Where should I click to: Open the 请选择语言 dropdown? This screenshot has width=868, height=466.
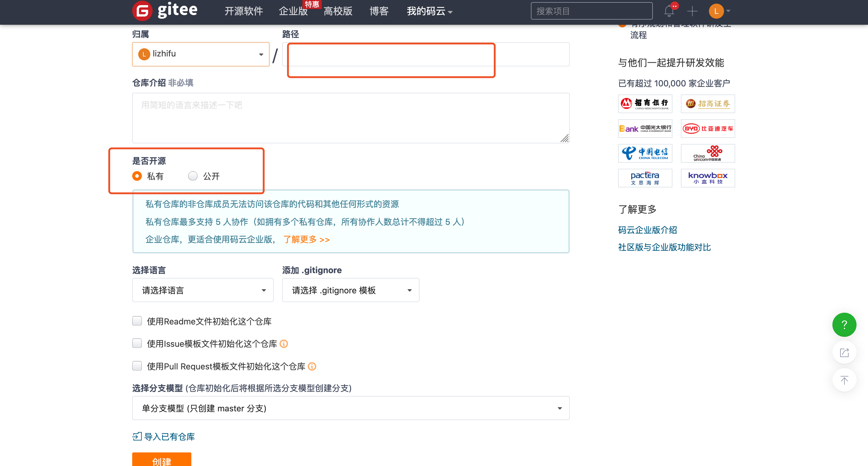(203, 290)
